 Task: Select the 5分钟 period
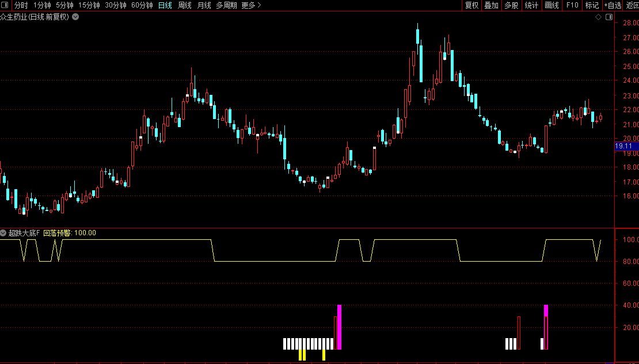pos(65,5)
